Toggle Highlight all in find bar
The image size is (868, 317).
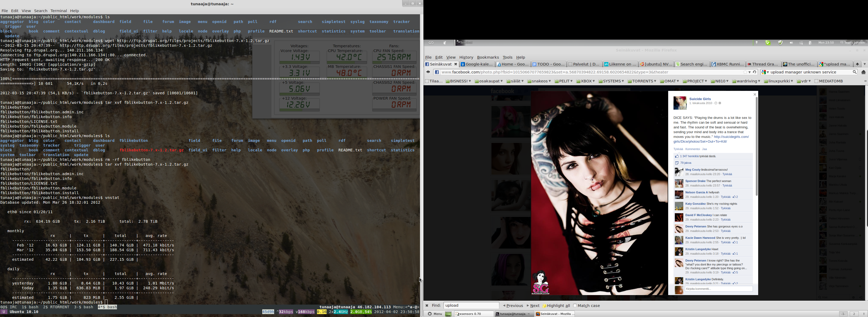pos(556,306)
